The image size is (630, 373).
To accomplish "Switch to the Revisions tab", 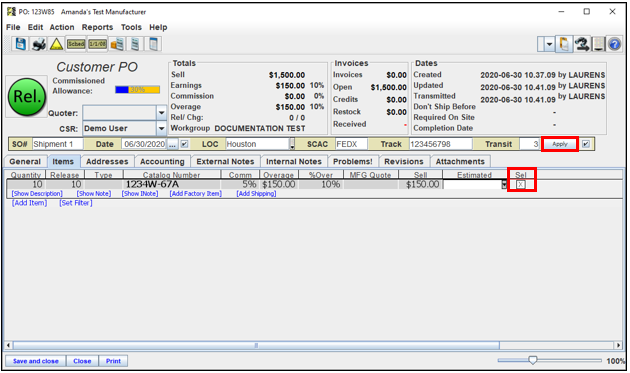I will coord(404,162).
